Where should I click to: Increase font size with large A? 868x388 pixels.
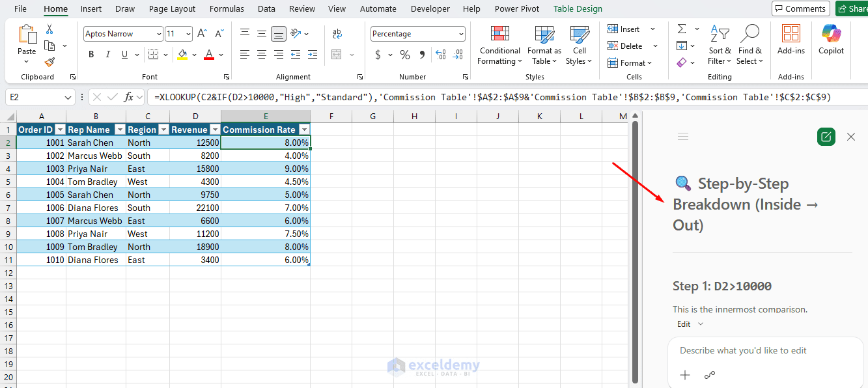[x=202, y=34]
